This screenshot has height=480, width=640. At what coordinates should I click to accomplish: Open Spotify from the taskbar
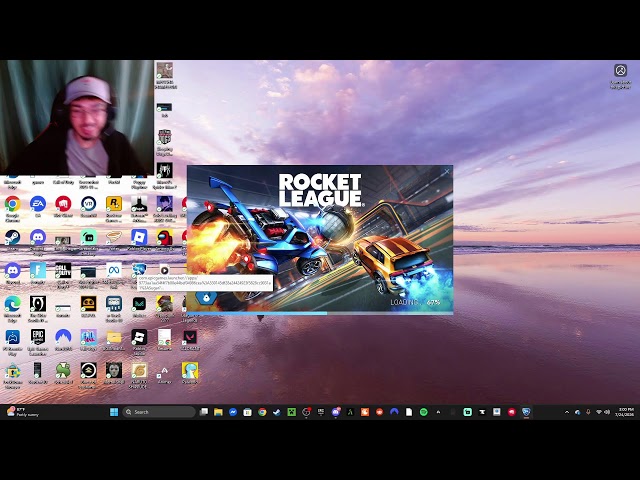point(423,412)
